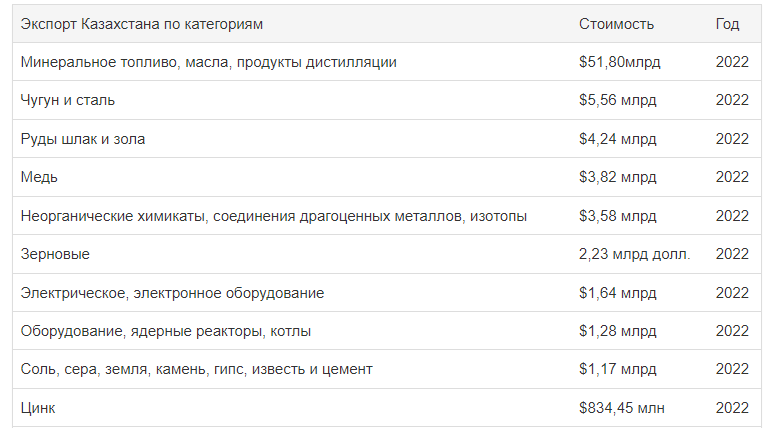Click the "2,23 млрд долл." value
This screenshot has width=776, height=428.
[x=634, y=254]
